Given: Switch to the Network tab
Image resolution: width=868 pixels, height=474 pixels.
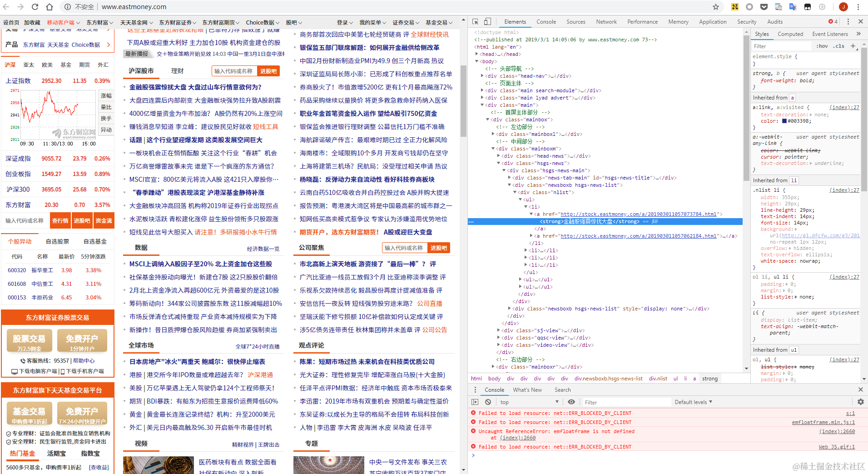Looking at the screenshot, I should tap(606, 22).
